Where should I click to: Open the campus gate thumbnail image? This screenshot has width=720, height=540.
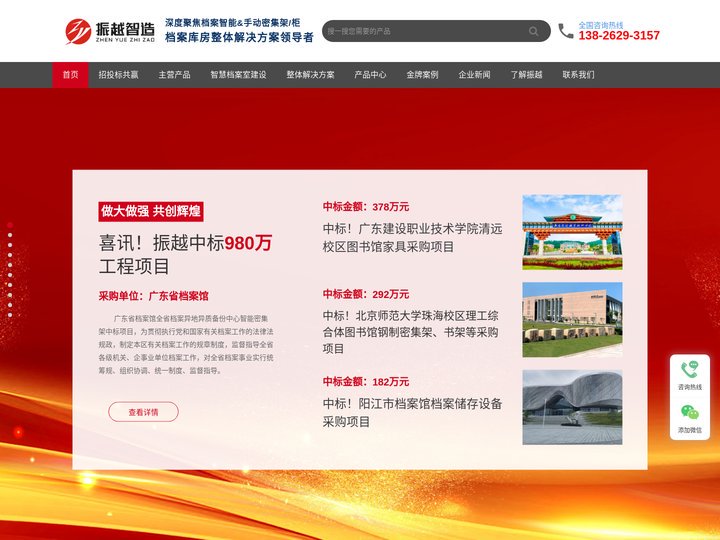pos(572,232)
